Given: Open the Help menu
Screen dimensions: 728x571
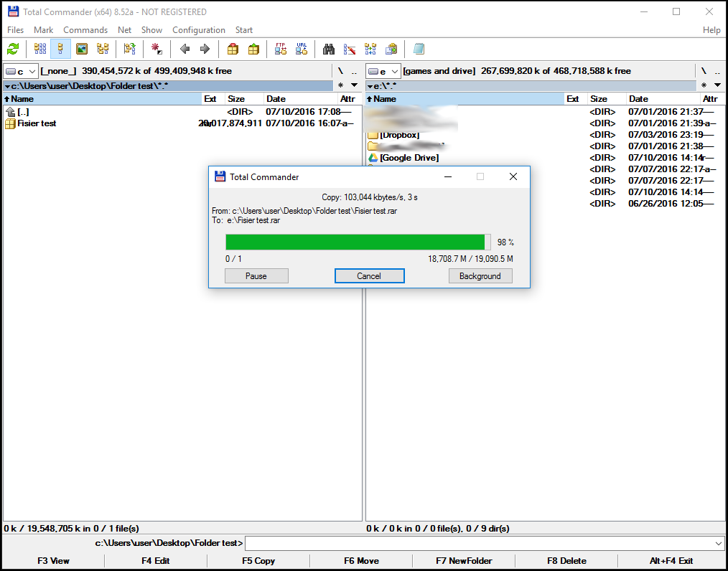Looking at the screenshot, I should pyautogui.click(x=711, y=29).
